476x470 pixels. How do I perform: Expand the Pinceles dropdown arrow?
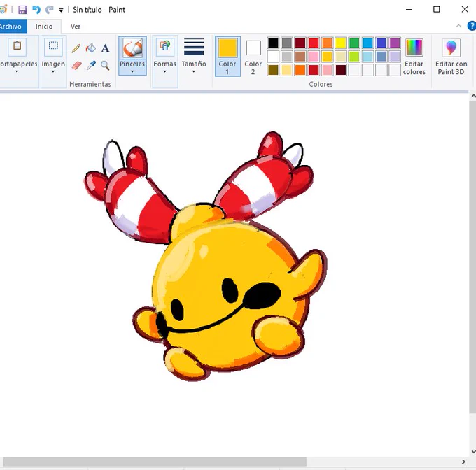click(132, 72)
